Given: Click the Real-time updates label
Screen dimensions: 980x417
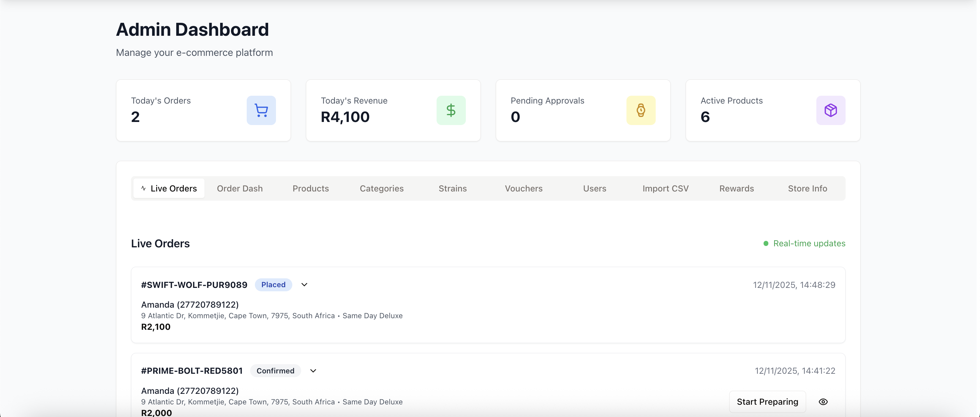Looking at the screenshot, I should [809, 243].
